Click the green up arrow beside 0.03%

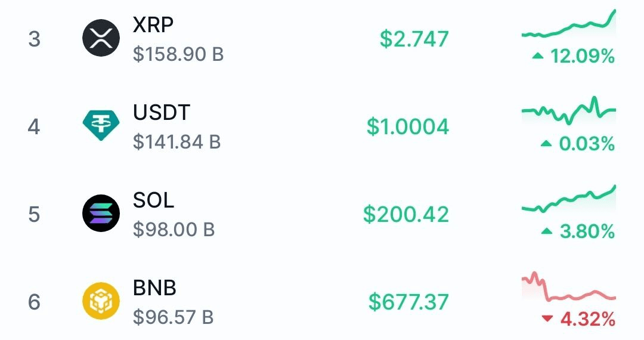[546, 143]
